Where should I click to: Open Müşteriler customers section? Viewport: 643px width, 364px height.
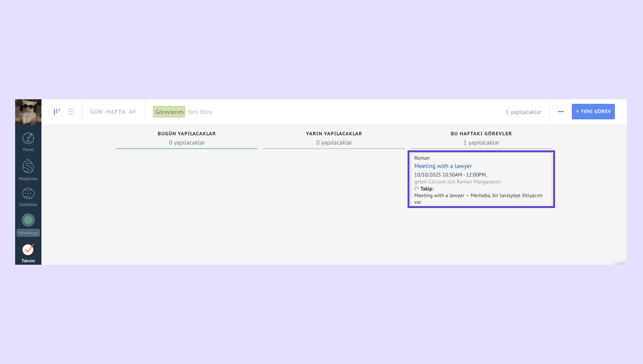pyautogui.click(x=28, y=170)
